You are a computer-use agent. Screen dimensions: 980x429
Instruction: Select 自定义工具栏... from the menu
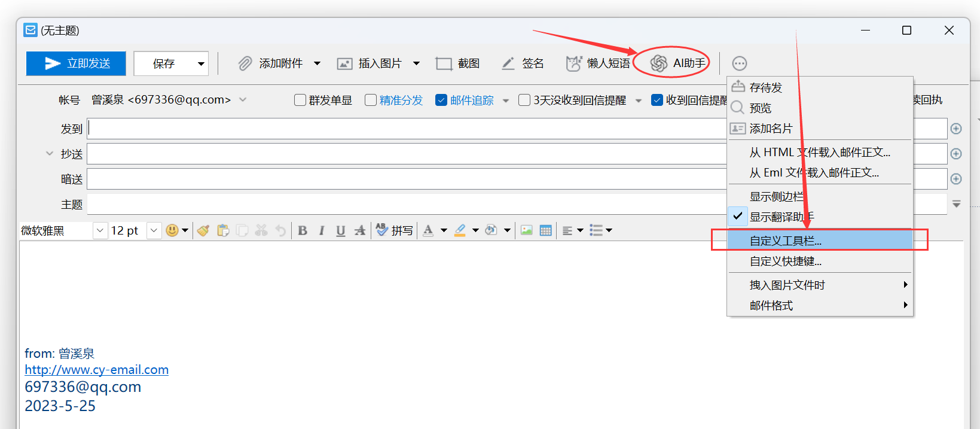[x=820, y=241]
